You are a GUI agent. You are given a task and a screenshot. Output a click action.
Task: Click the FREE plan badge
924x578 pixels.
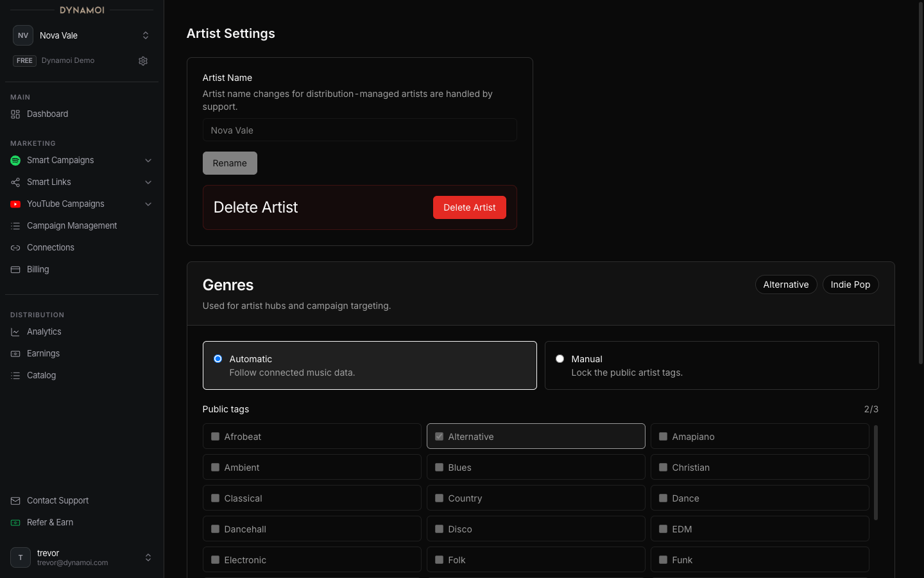point(24,61)
